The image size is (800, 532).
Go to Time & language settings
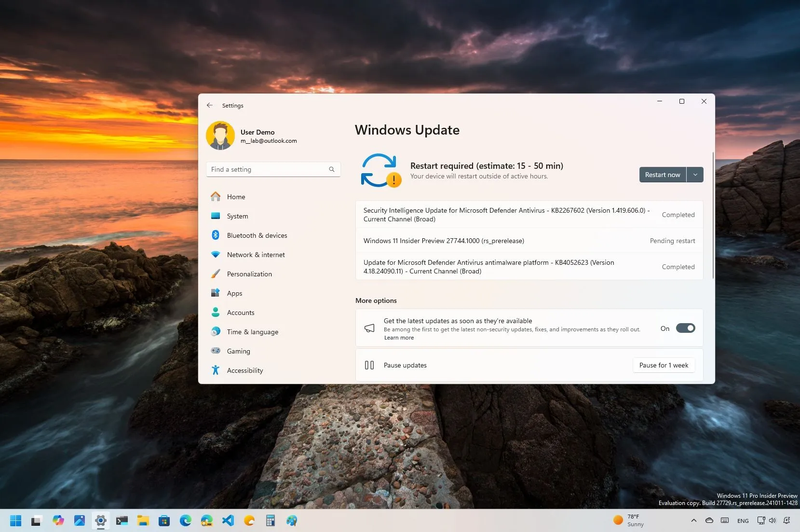[x=274, y=332]
